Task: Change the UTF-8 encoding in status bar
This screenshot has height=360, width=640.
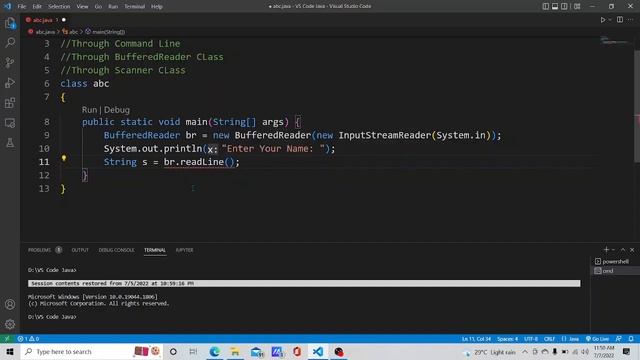Action: pos(531,339)
